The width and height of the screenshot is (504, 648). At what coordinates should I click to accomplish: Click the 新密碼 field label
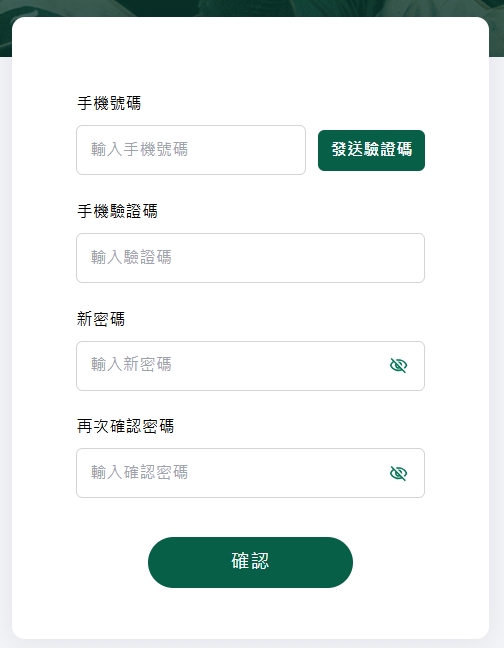(101, 319)
